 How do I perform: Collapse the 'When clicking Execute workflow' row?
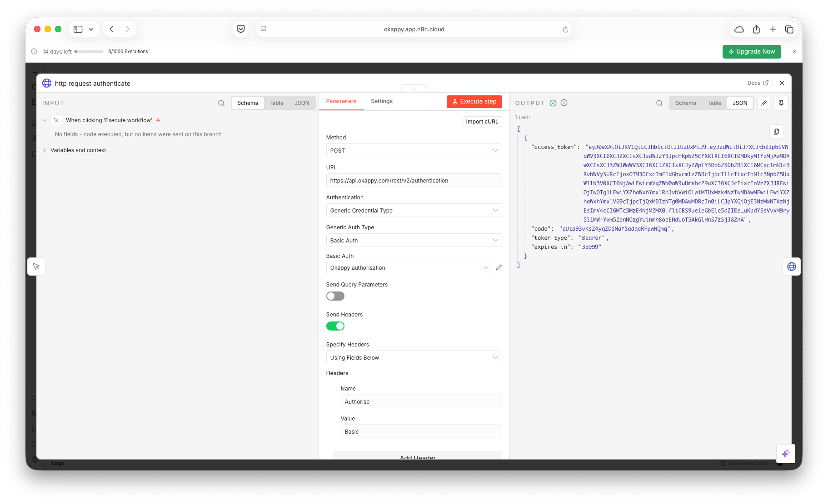tap(45, 120)
